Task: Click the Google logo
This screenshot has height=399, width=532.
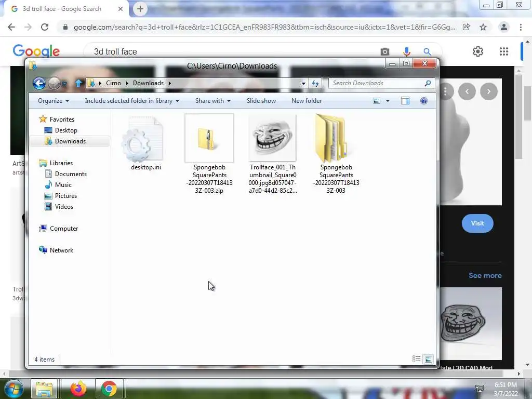Action: tap(36, 51)
